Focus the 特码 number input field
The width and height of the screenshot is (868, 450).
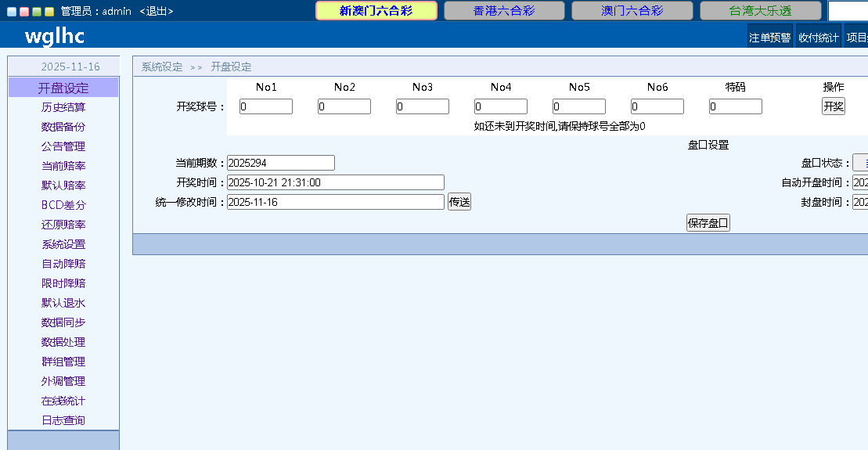pos(736,106)
